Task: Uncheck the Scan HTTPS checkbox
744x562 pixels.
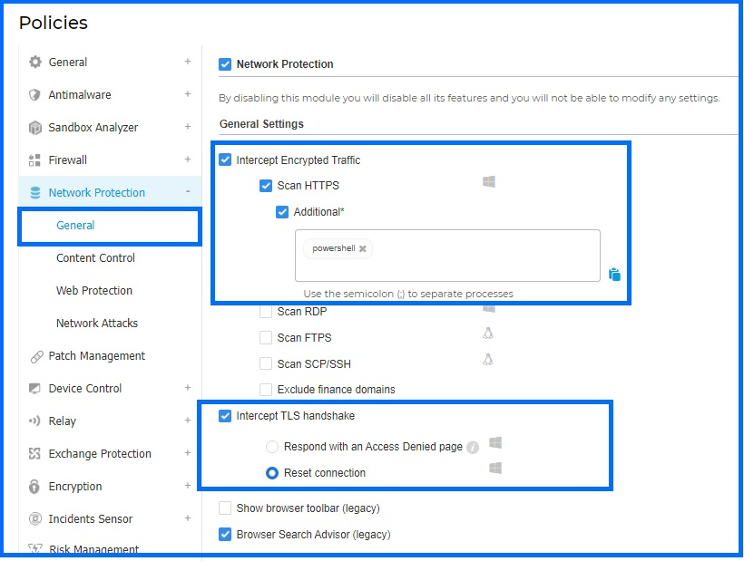Action: point(266,186)
